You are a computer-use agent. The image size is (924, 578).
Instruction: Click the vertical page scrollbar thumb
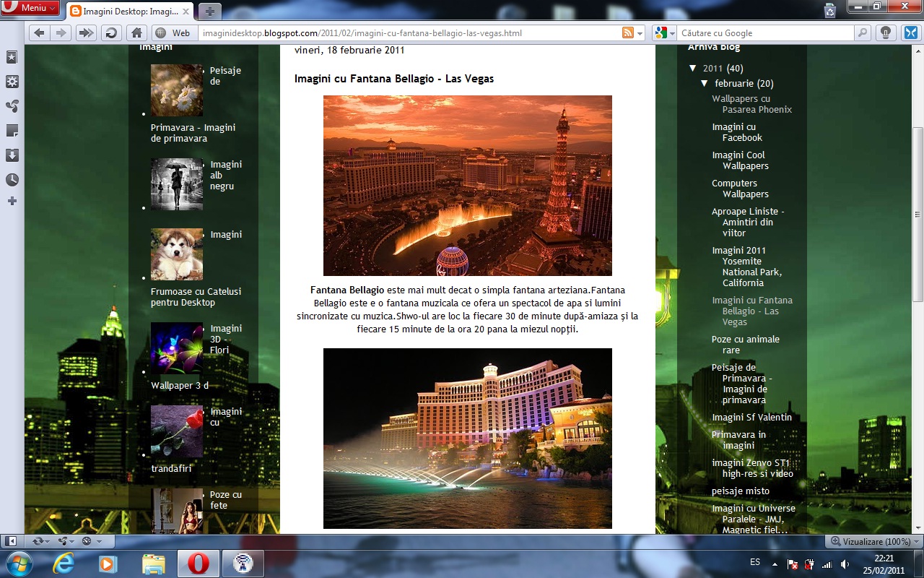click(x=918, y=216)
